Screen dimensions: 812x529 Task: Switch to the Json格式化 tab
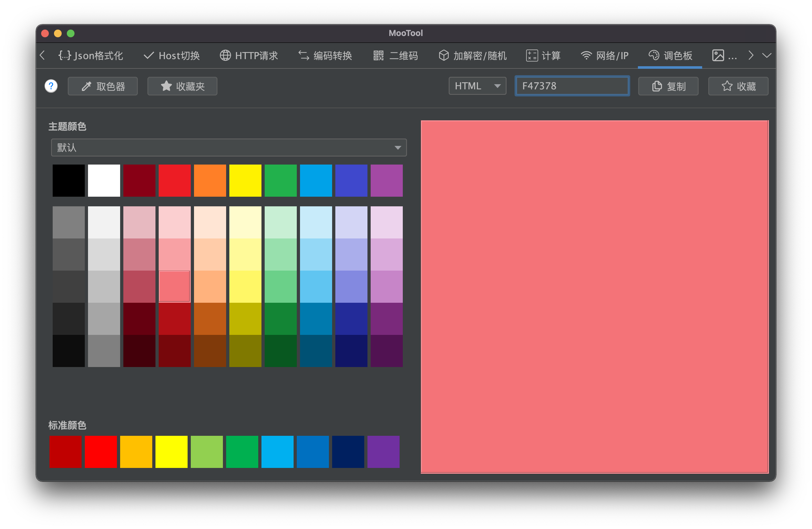pos(90,55)
